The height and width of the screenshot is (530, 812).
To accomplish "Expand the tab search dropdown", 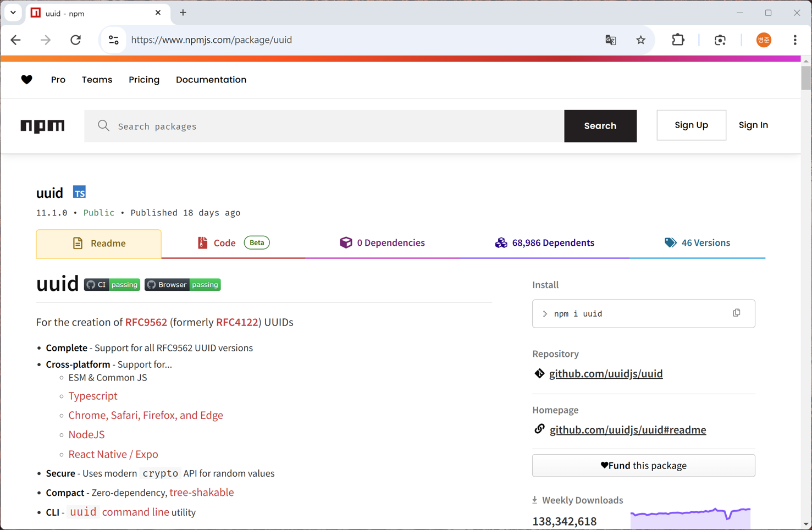I will pos(13,13).
